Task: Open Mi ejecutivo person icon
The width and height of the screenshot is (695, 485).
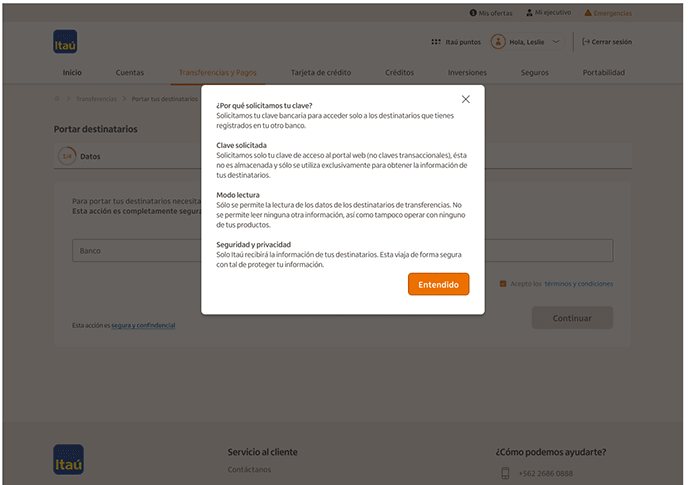Action: click(x=529, y=12)
